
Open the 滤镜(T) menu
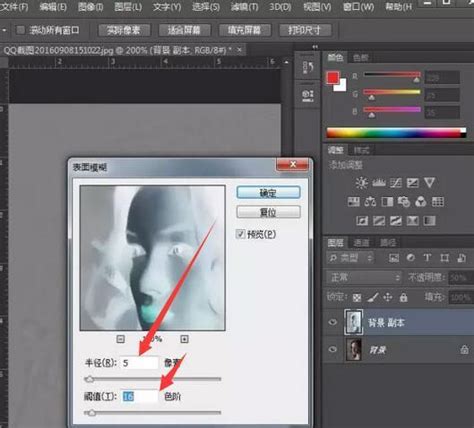[x=244, y=7]
